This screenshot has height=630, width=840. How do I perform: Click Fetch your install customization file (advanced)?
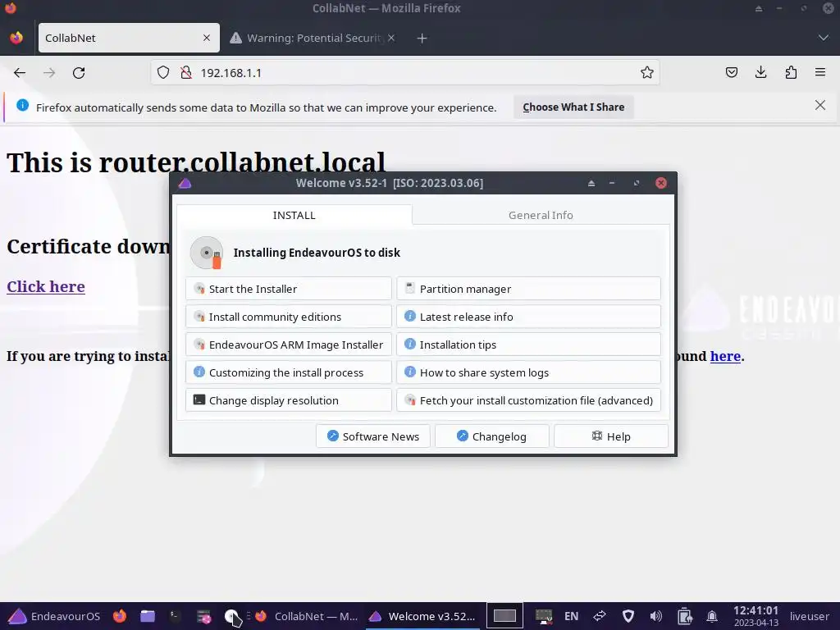pos(528,400)
